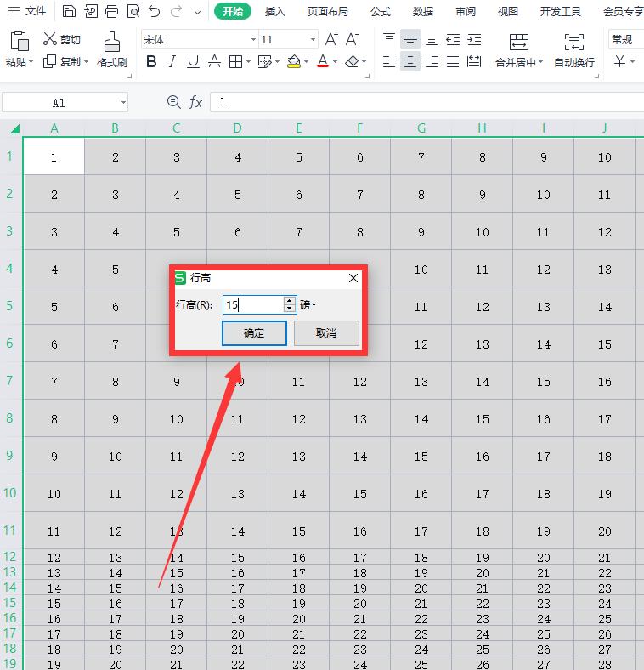Open the Paste (粘贴) dropdown arrow
Image resolution: width=644 pixels, height=670 pixels.
(31, 62)
